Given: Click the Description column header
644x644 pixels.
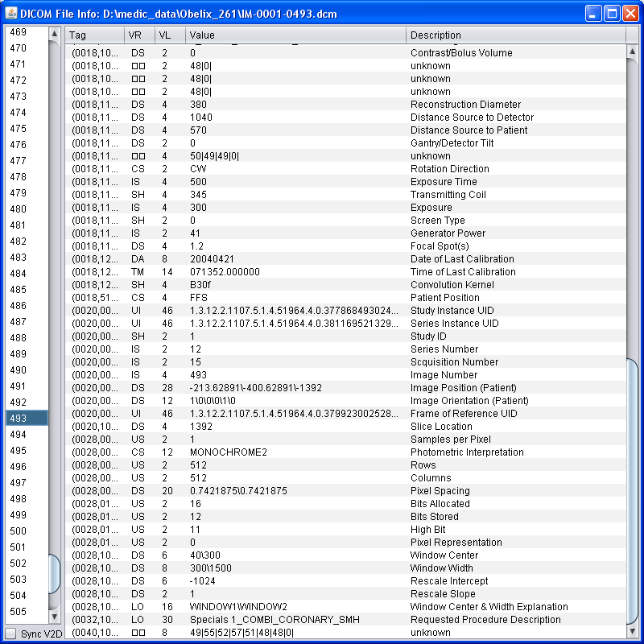Looking at the screenshot, I should [515, 35].
